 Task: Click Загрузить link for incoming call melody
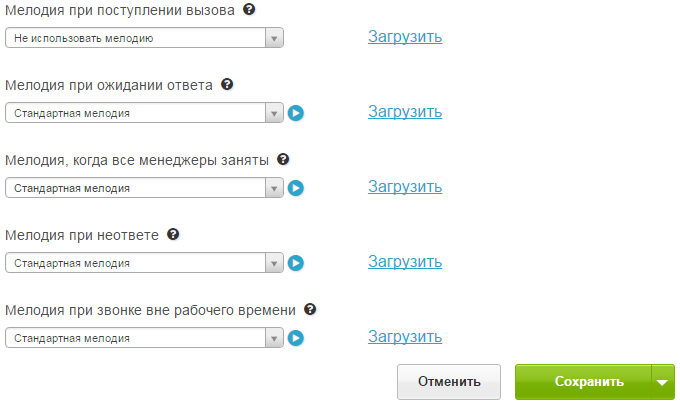pyautogui.click(x=405, y=37)
